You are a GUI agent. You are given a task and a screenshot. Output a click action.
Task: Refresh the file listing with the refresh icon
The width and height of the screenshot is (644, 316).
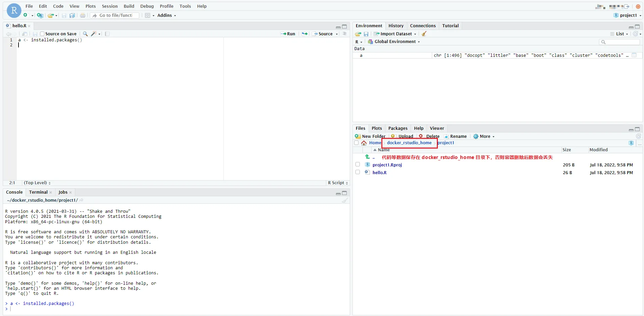pyautogui.click(x=638, y=136)
